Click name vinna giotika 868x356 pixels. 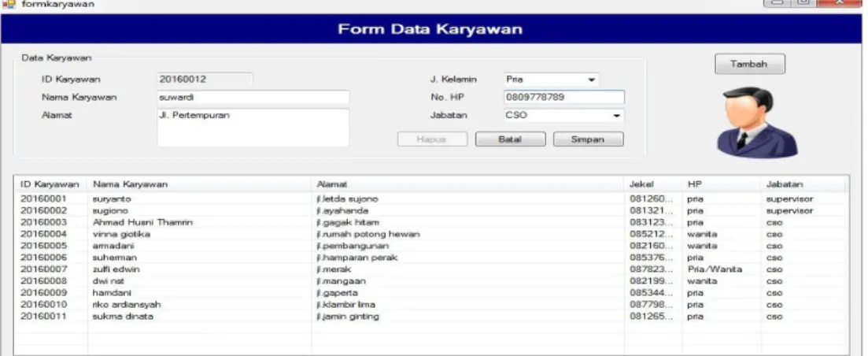click(121, 234)
